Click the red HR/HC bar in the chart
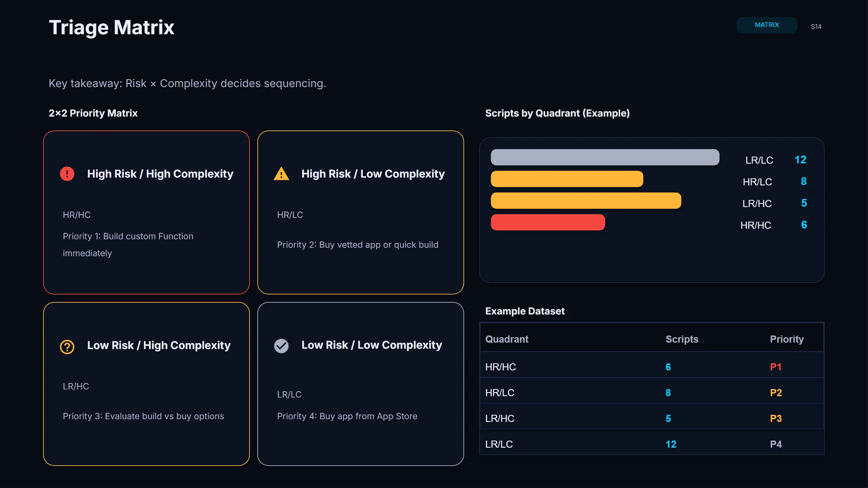This screenshot has height=488, width=868. pos(548,222)
